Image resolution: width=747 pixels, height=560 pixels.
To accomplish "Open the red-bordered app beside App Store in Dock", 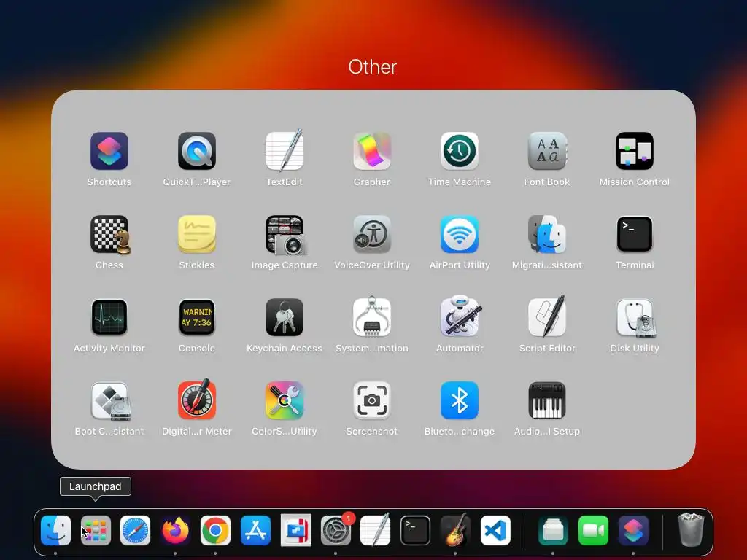I will pyautogui.click(x=296, y=530).
